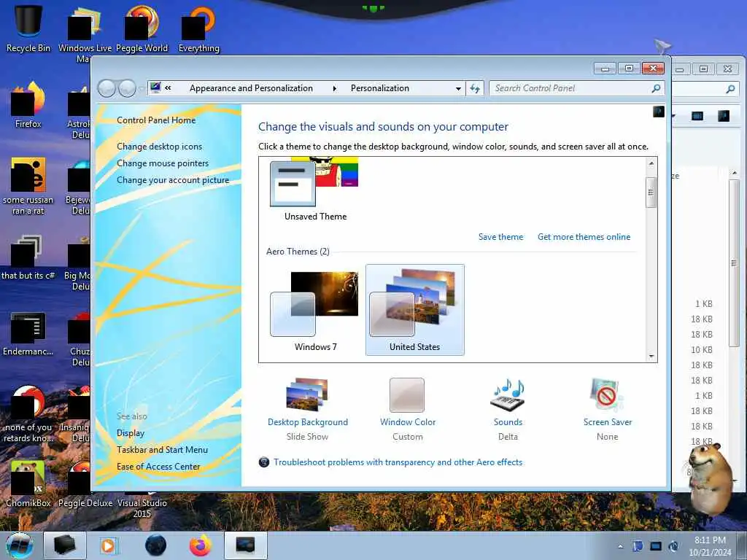The width and height of the screenshot is (747, 560).
Task: Click the Personalization breadcrumb
Action: [x=379, y=88]
